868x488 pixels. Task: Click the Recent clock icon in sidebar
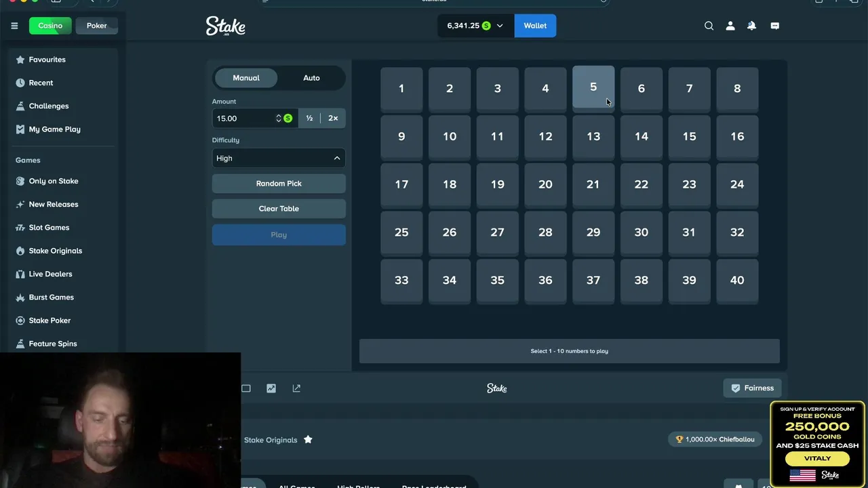point(20,83)
